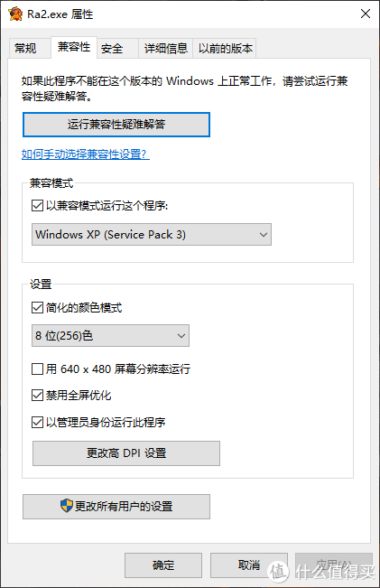Uncheck 以兼容模式运行这个程序 checkbox
This screenshot has width=380, height=588.
point(37,206)
